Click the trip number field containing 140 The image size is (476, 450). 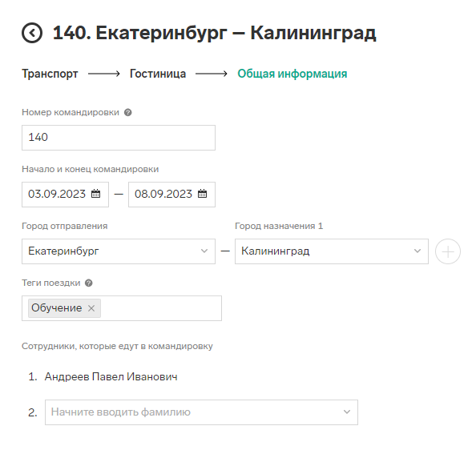[x=119, y=138]
